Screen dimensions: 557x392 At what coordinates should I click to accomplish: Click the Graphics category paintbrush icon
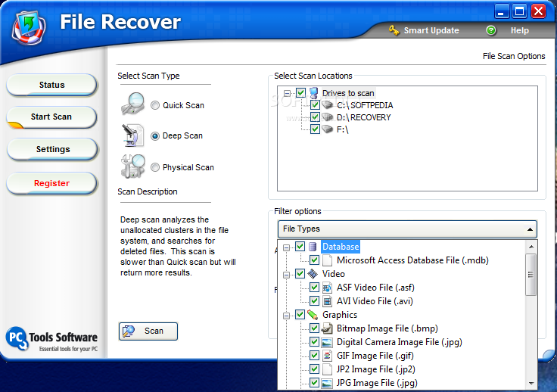(x=313, y=315)
